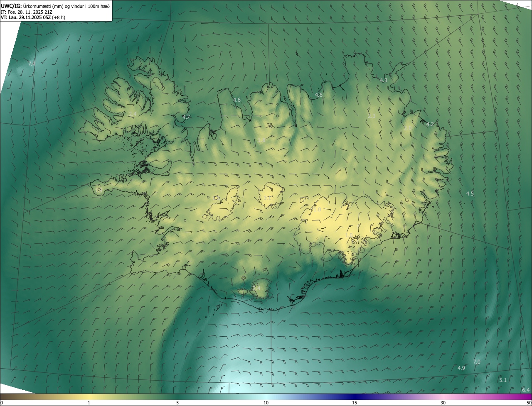The height and width of the screenshot is (406, 532).
Task: Click the 7.4 value label on the map
Action: [32, 64]
